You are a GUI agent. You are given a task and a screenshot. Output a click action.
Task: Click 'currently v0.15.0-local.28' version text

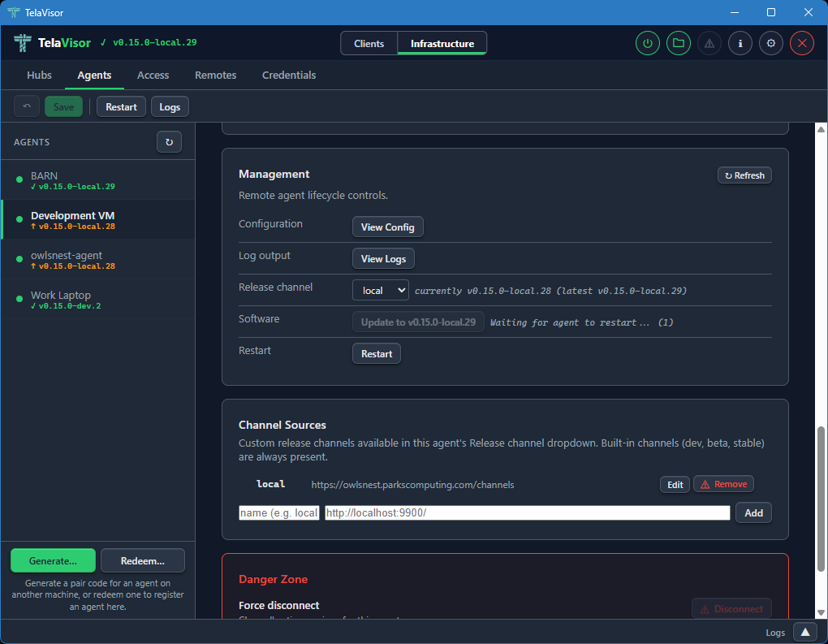pyautogui.click(x=483, y=291)
